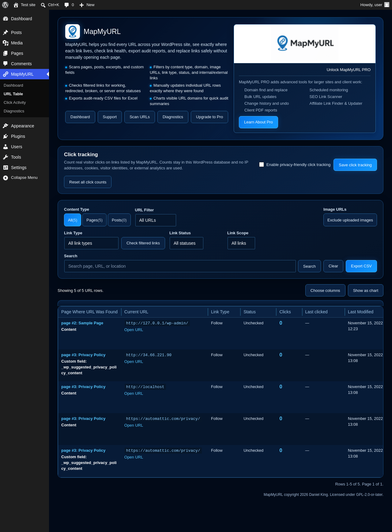Click the MapMyURL link icon in sidebar

click(6, 74)
